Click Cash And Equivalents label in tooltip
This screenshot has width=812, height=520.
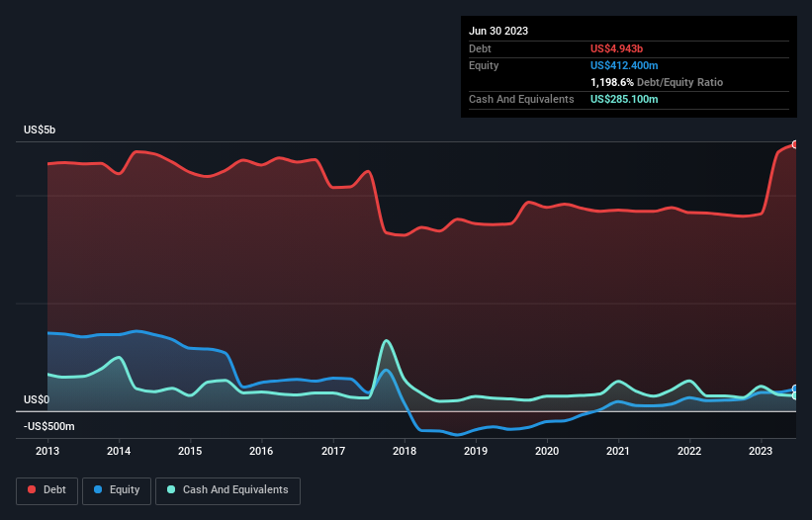[521, 99]
